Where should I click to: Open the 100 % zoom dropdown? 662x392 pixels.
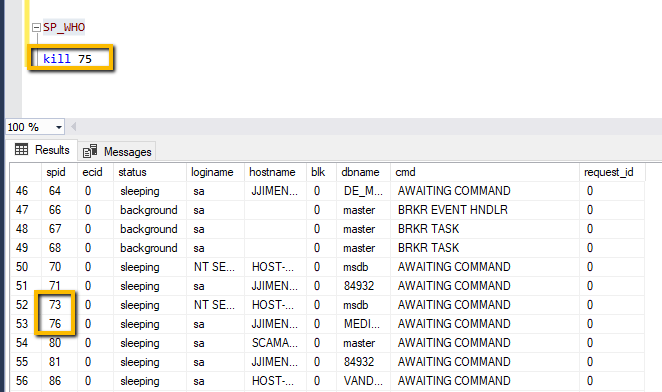tap(59, 127)
